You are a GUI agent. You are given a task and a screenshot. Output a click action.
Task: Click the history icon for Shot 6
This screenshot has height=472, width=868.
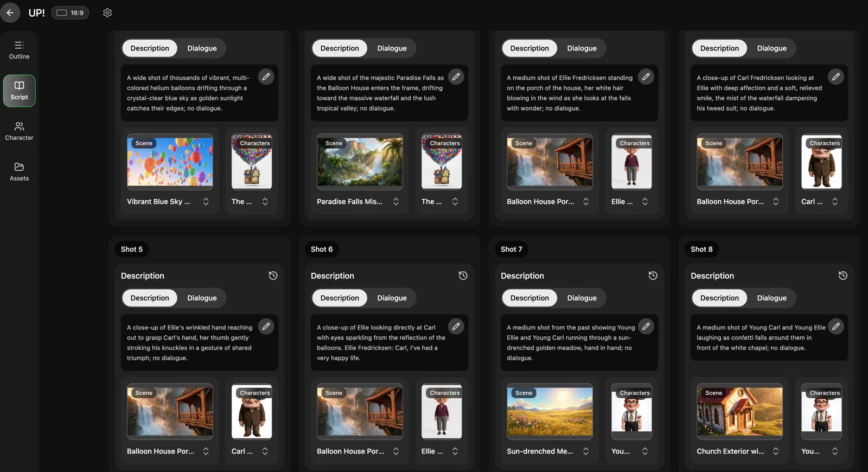point(463,276)
